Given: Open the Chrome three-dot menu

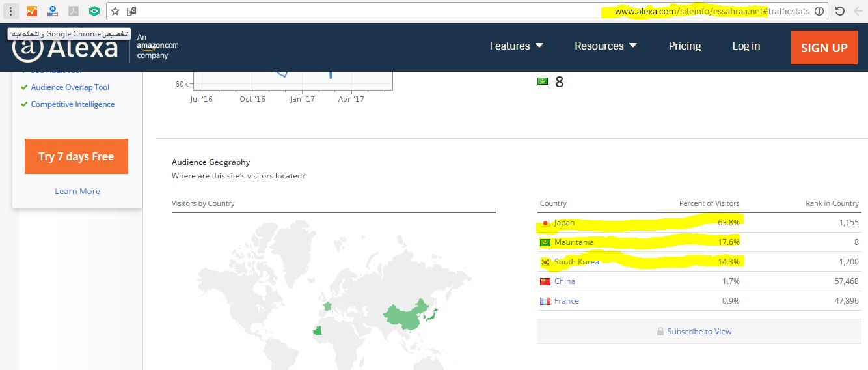Looking at the screenshot, I should click(x=11, y=11).
